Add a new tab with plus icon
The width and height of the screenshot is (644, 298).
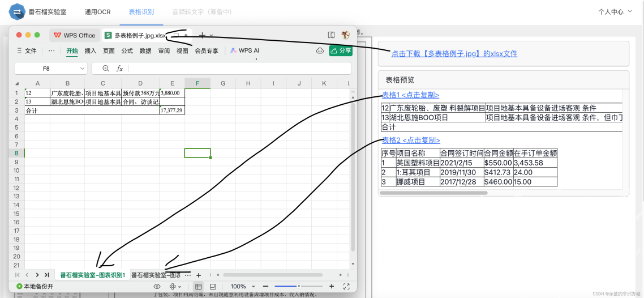(x=201, y=35)
